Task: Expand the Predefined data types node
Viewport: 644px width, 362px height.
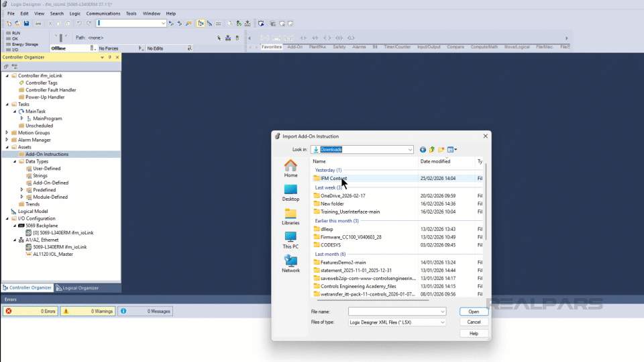Action: click(21, 190)
